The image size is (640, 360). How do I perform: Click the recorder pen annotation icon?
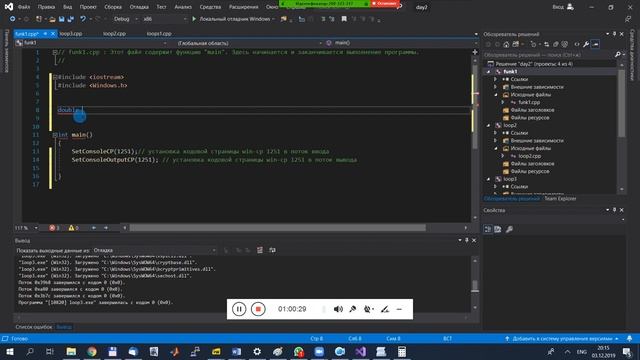(384, 309)
